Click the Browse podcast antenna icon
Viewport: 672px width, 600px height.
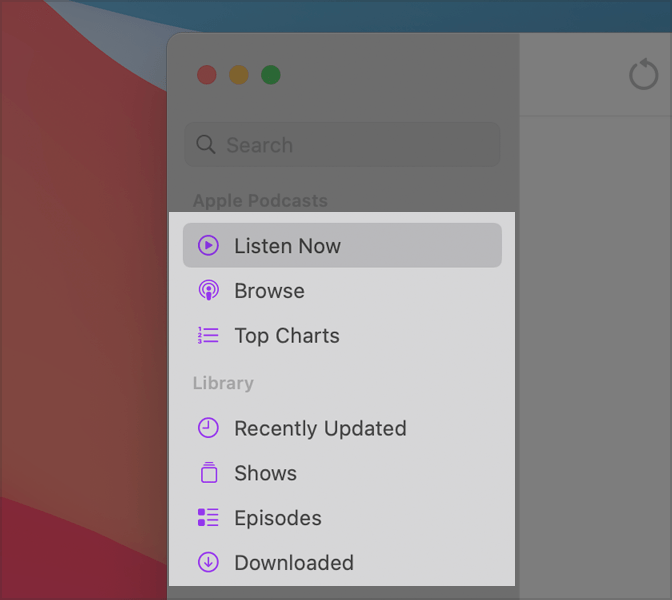208,290
